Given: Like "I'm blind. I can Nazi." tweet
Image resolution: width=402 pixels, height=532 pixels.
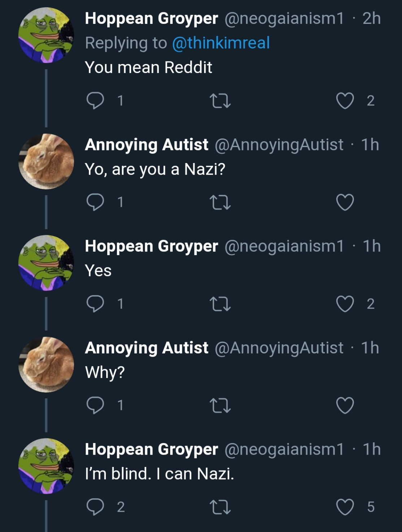Looking at the screenshot, I should click(x=345, y=507).
